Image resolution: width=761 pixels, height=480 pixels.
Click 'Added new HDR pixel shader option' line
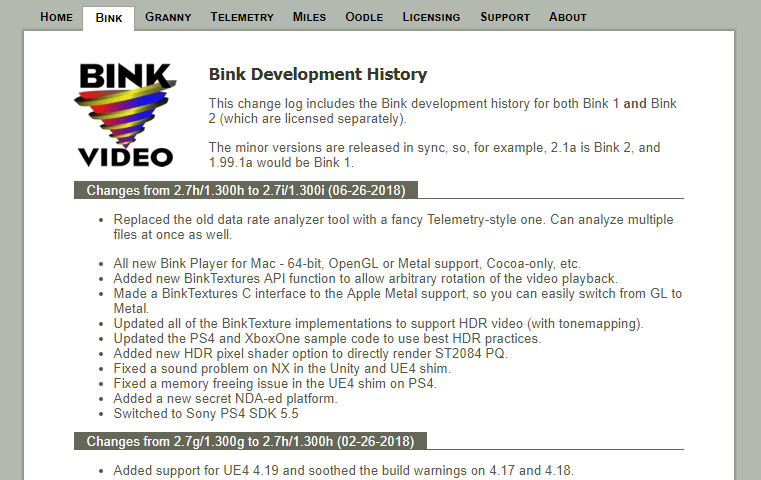[311, 354]
